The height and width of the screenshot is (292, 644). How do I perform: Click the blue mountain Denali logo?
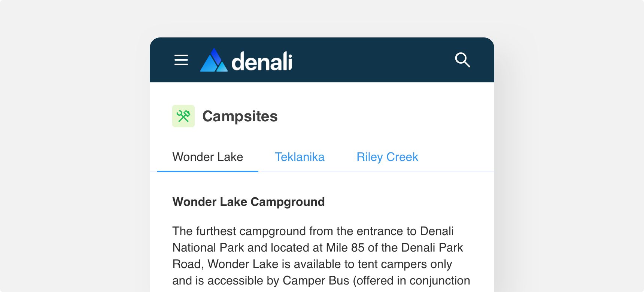click(x=214, y=60)
